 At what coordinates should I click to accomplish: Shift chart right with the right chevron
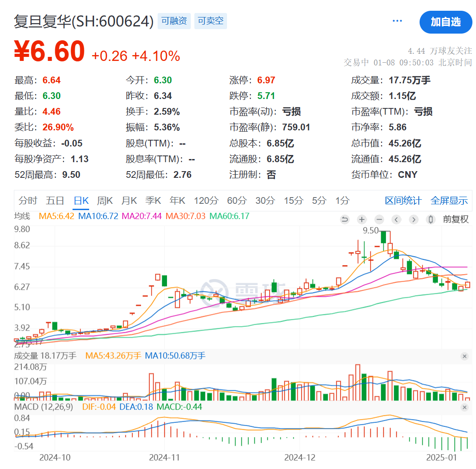[413, 219]
